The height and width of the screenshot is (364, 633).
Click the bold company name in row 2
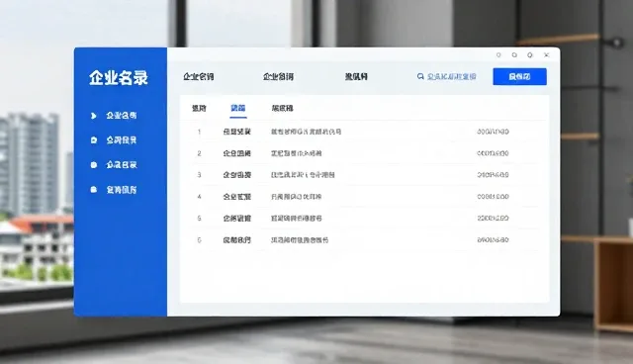[x=237, y=153]
